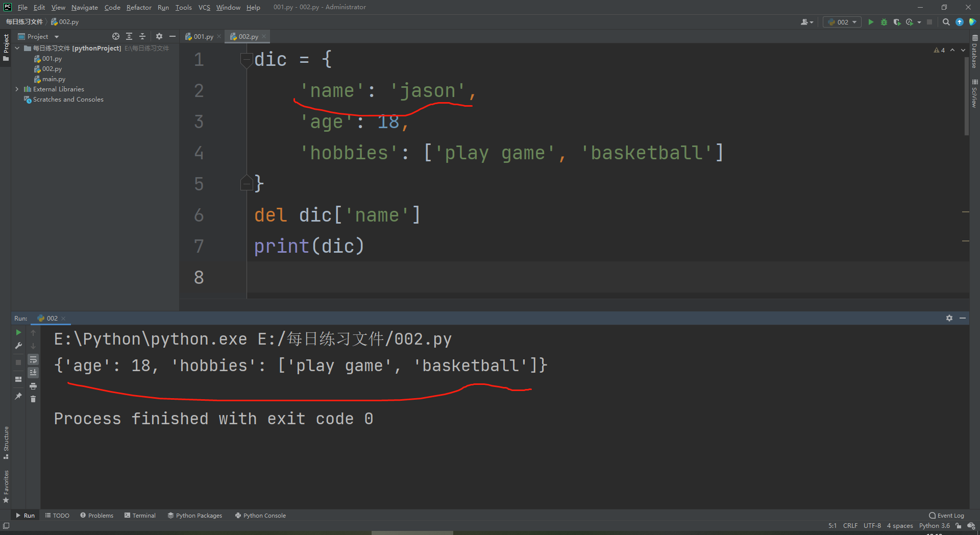Toggle the Structure tool window stripe
The image size is (980, 535).
(x=6, y=443)
